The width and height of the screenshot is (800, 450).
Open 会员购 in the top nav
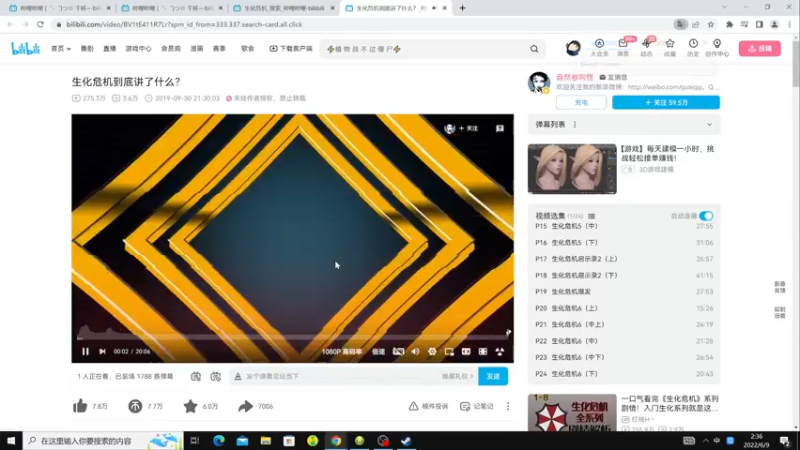171,48
